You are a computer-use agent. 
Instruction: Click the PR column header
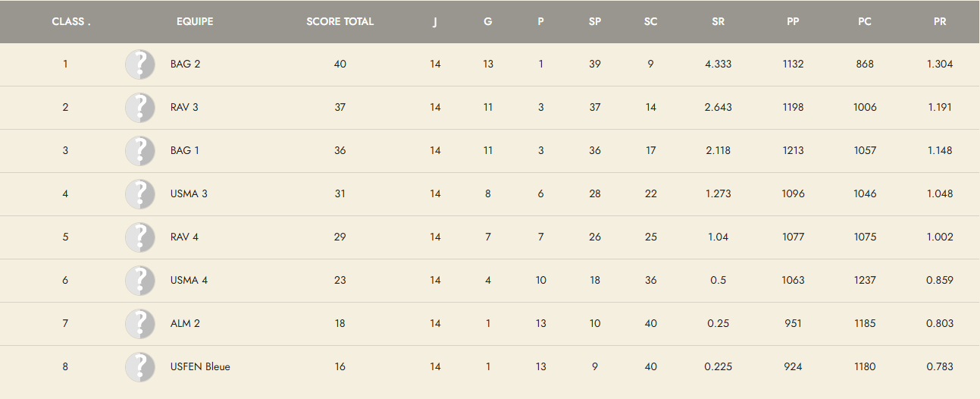(940, 22)
